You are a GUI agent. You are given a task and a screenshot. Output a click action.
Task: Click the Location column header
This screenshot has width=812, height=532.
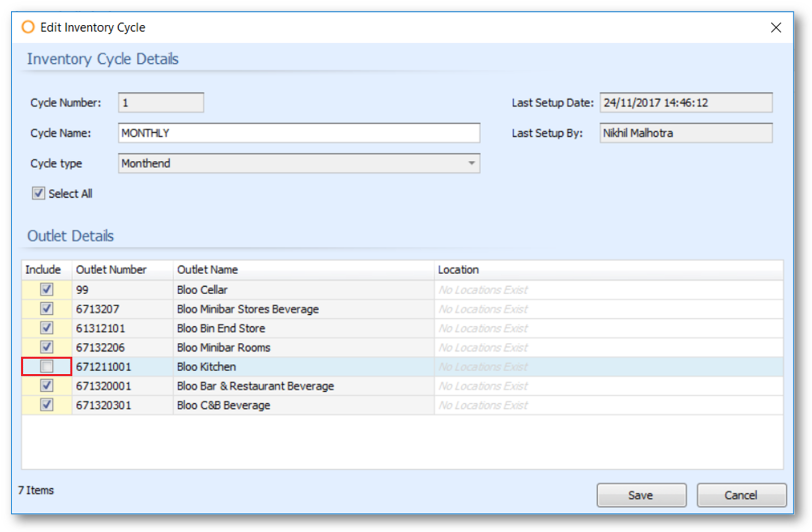point(458,270)
